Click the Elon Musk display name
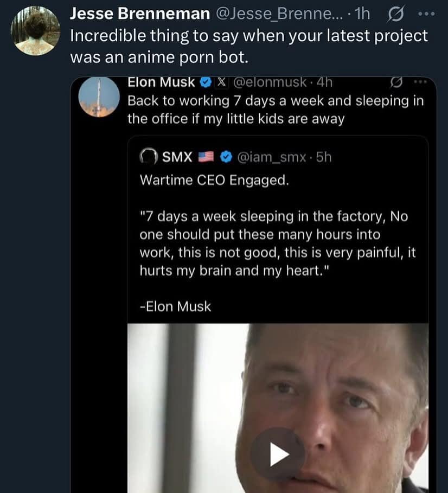The height and width of the screenshot is (493, 448). 161,83
